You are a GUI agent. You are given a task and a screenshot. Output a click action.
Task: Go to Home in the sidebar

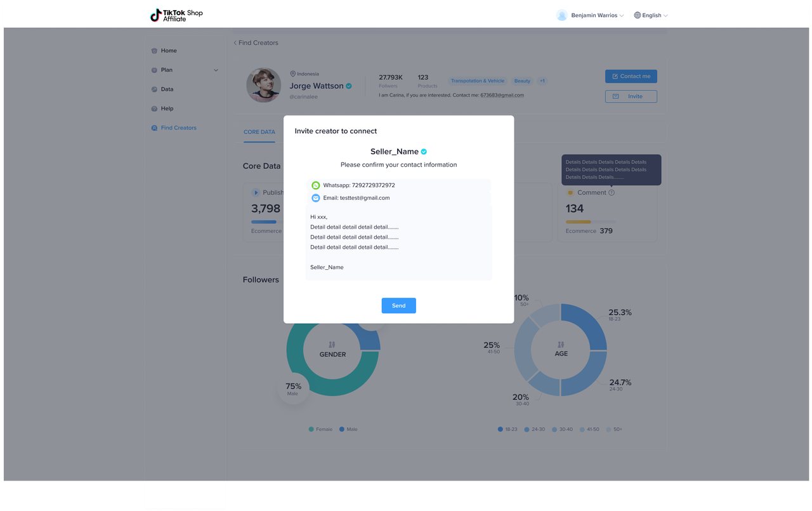click(x=169, y=51)
